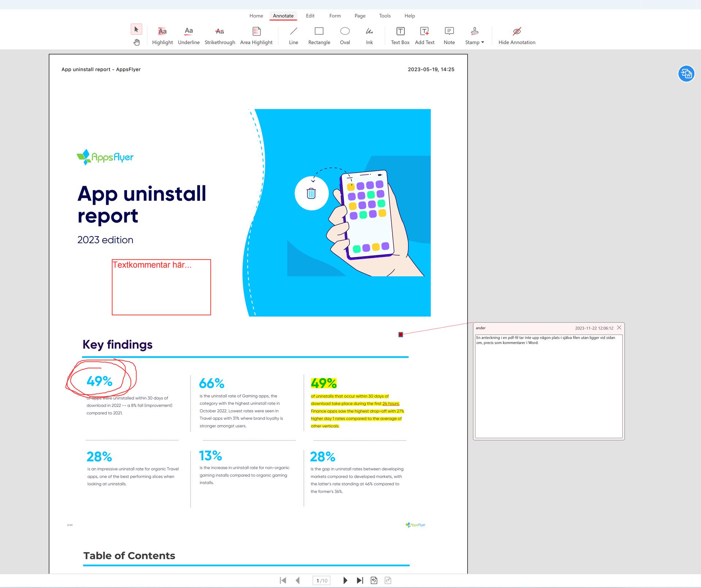Click the page number input field

pyautogui.click(x=321, y=580)
